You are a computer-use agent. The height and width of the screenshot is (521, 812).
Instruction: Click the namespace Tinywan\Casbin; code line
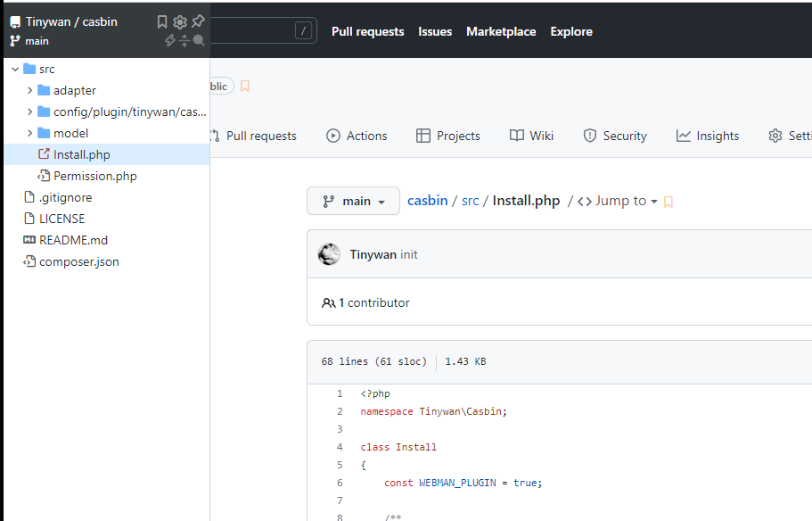pos(433,411)
